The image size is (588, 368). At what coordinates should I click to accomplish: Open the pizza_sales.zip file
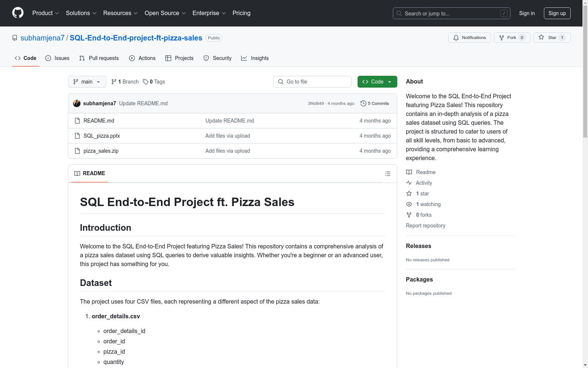coord(101,151)
